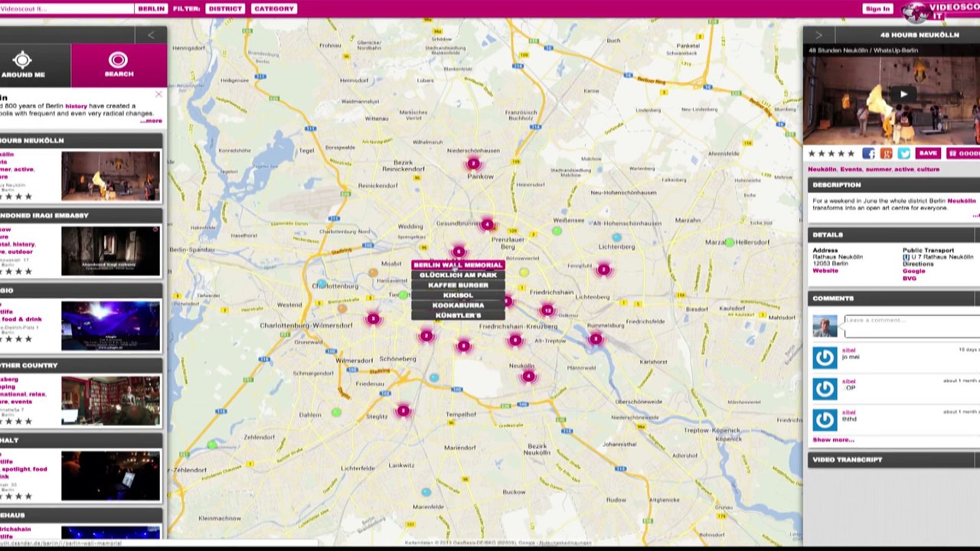Screen dimensions: 980x551
Task: Click sibel's avatar on 'OP' comment
Action: click(825, 389)
